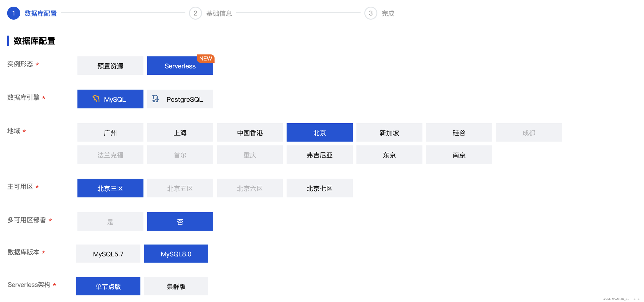Click step 3 circle for 完成
Viewport: 644px width, 302px height.
coord(370,13)
